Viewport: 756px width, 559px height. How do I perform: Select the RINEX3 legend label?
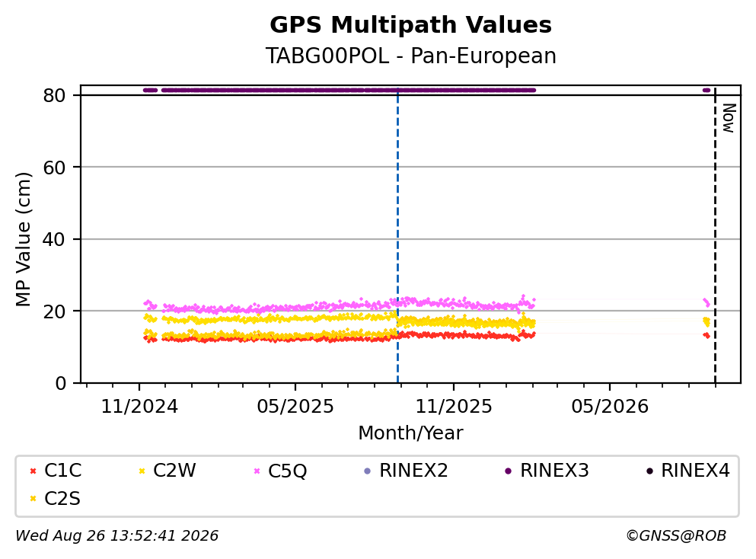click(x=554, y=471)
